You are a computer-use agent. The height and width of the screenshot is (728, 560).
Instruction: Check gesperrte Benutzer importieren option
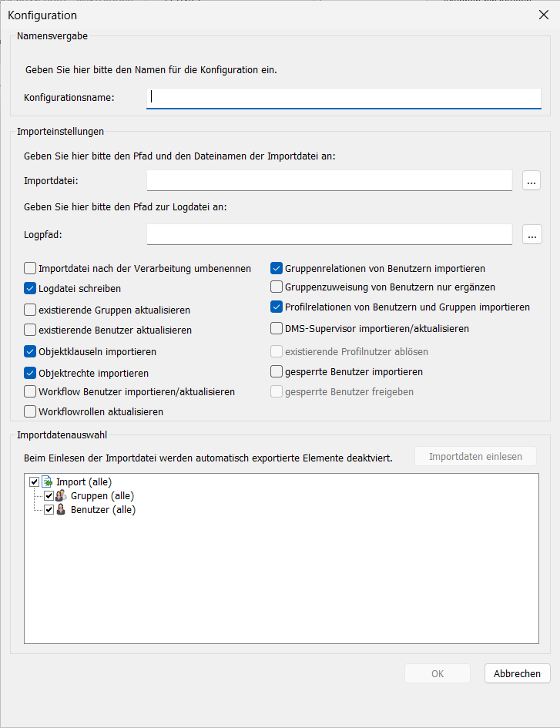pos(277,372)
